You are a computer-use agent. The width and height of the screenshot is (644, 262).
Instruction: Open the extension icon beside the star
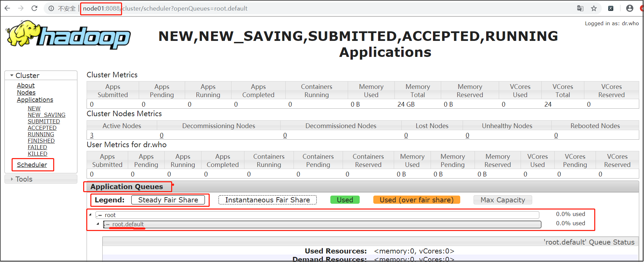tap(611, 9)
